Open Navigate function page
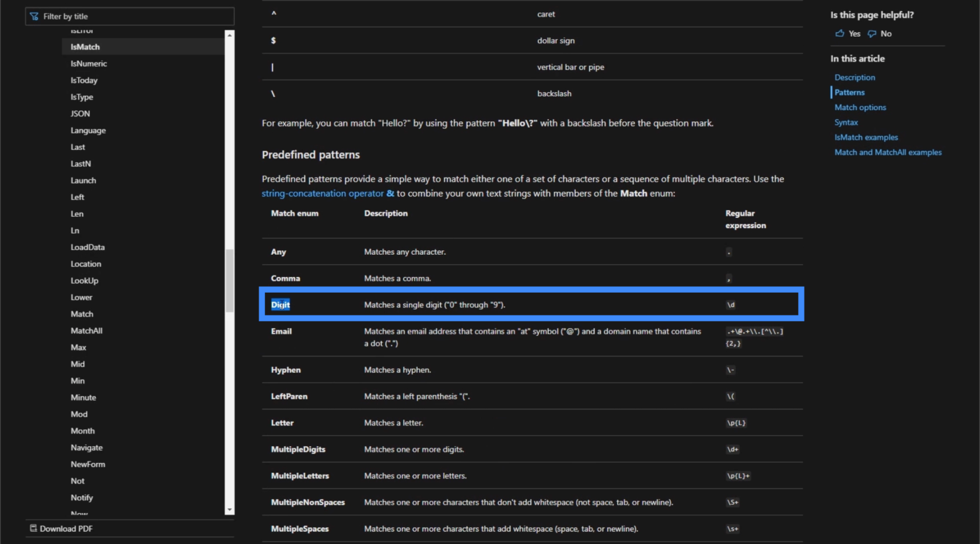This screenshot has height=544, width=980. click(86, 448)
